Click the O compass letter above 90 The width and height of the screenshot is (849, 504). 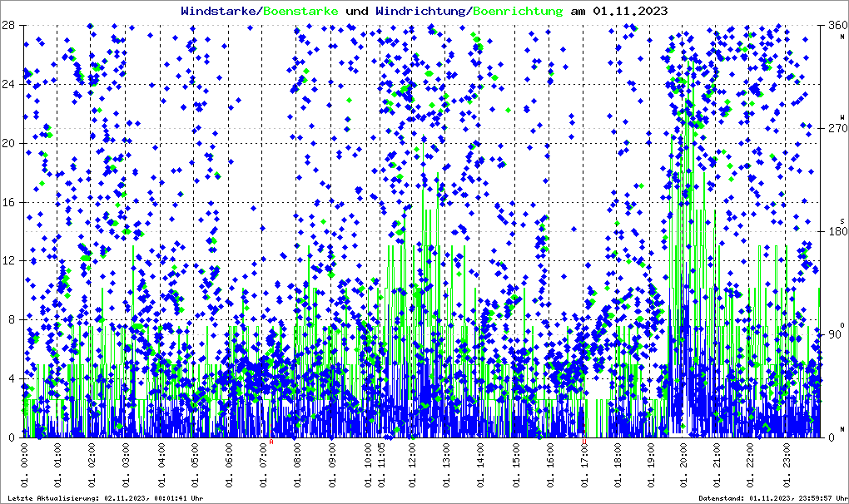coord(842,324)
